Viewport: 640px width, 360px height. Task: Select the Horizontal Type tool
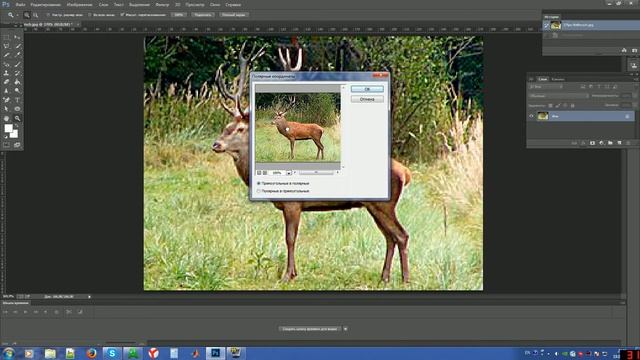coord(17,100)
